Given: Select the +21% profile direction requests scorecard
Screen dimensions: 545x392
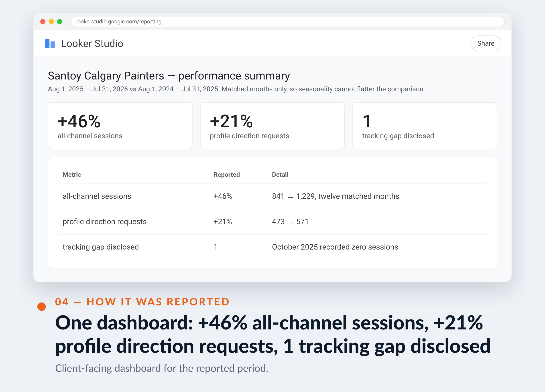Looking at the screenshot, I should tap(272, 126).
